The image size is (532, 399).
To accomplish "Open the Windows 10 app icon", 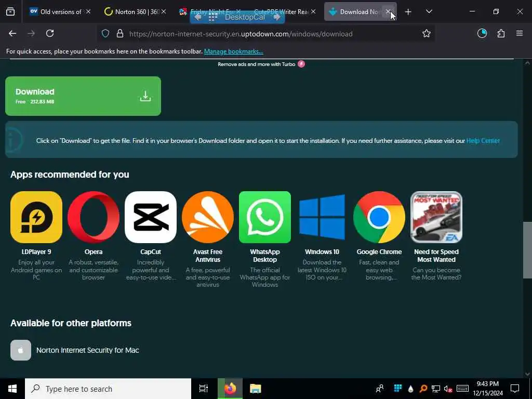I will pos(322,217).
